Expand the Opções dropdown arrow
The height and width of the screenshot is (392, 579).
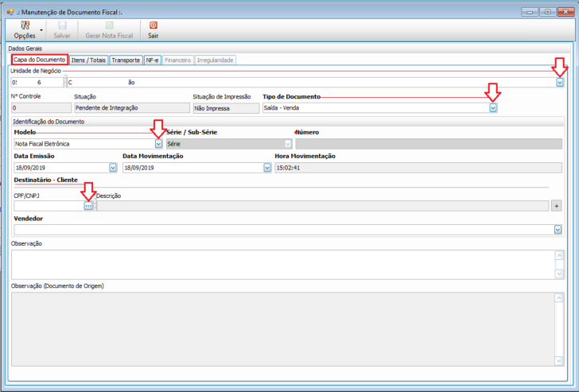click(41, 30)
